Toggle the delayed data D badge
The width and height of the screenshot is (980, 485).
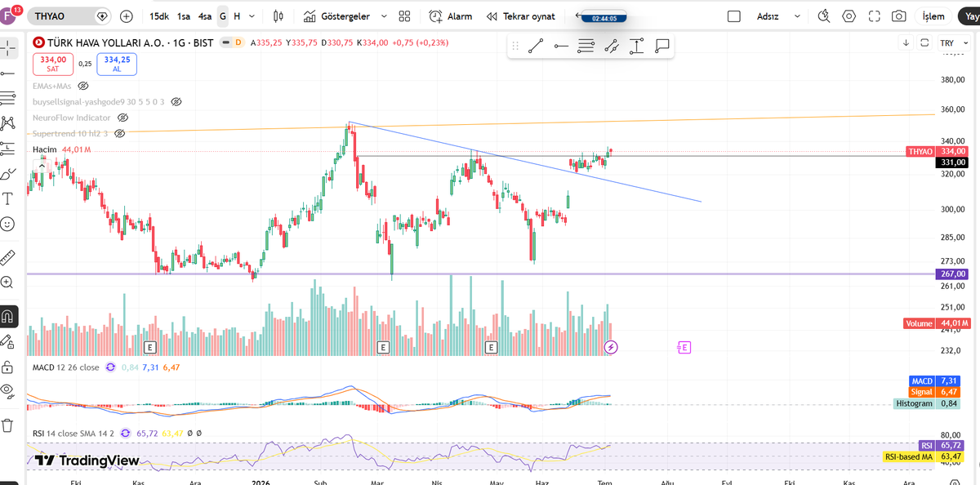(x=238, y=42)
